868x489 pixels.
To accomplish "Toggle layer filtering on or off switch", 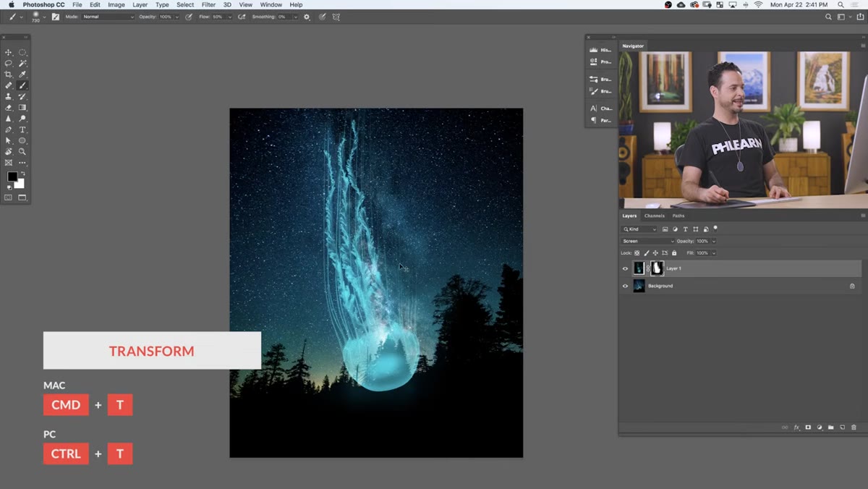I will click(715, 229).
